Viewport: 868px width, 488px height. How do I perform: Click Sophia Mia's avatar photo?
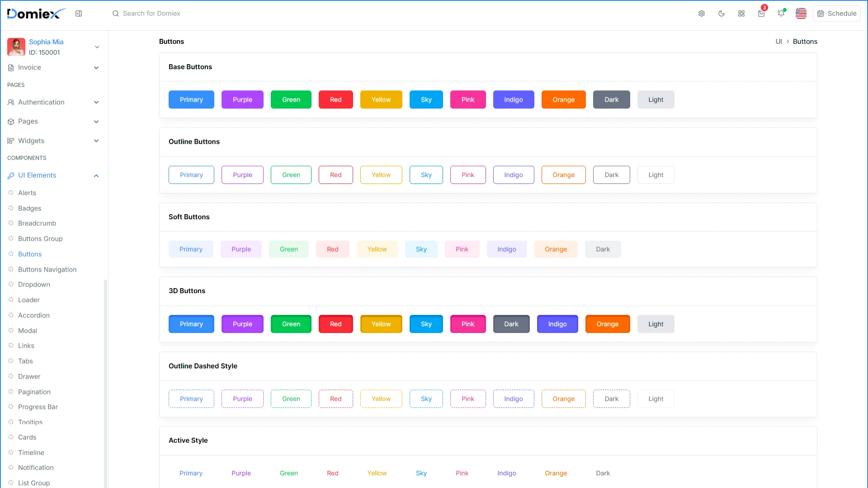coord(16,47)
